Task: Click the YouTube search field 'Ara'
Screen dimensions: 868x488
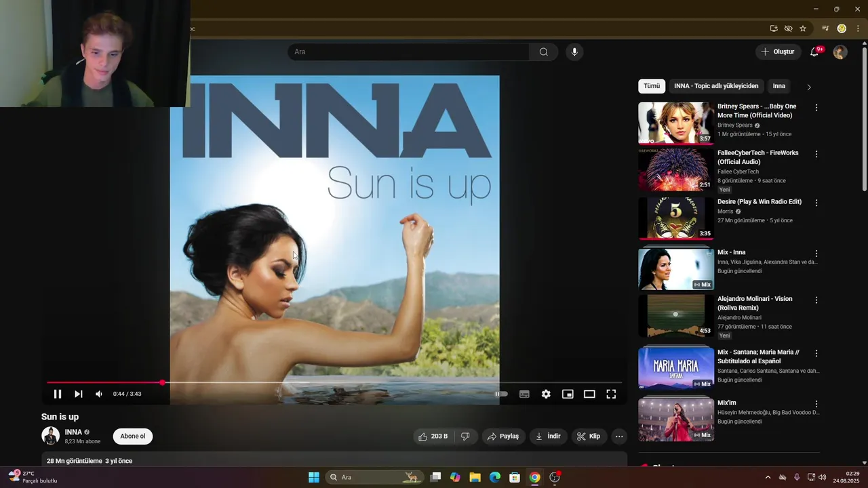Action: pyautogui.click(x=408, y=52)
